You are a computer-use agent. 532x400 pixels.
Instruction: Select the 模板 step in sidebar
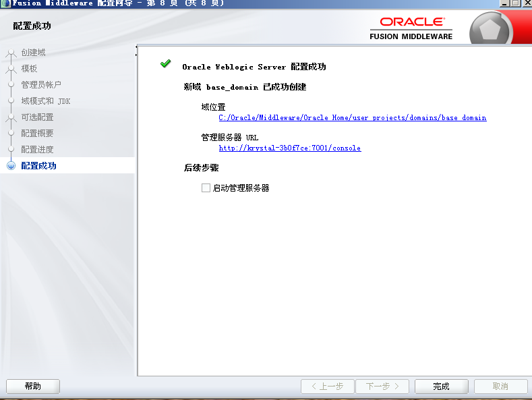(29, 69)
